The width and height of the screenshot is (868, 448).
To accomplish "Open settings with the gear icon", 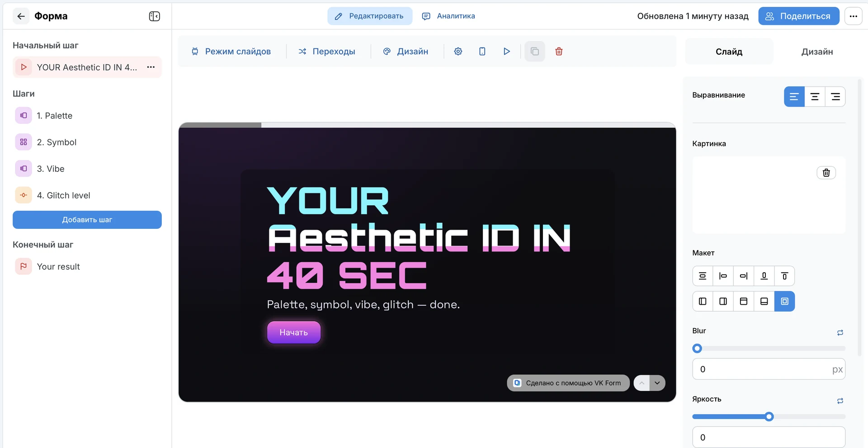I will (x=458, y=51).
